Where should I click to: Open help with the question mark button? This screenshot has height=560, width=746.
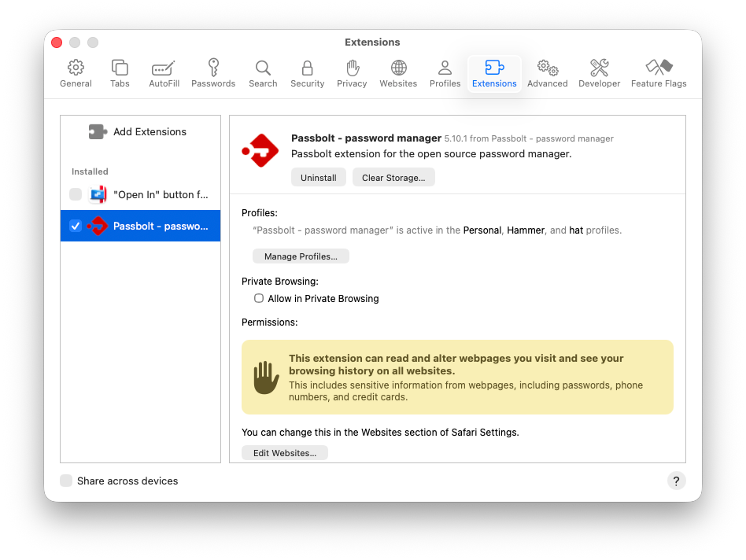tap(676, 481)
